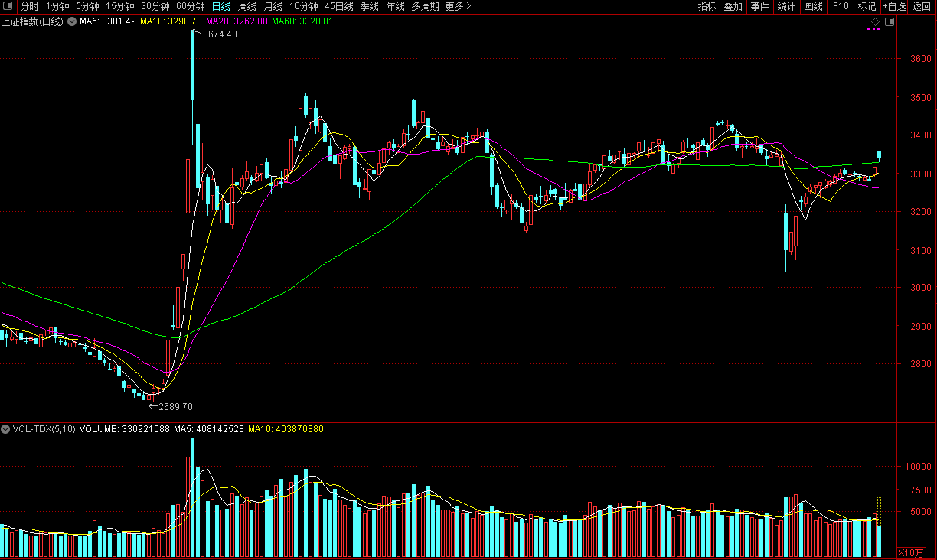Image resolution: width=937 pixels, height=560 pixels.
Task: Expand the 上证指数(日线) indicator dropdown arrow
Action: (x=73, y=21)
